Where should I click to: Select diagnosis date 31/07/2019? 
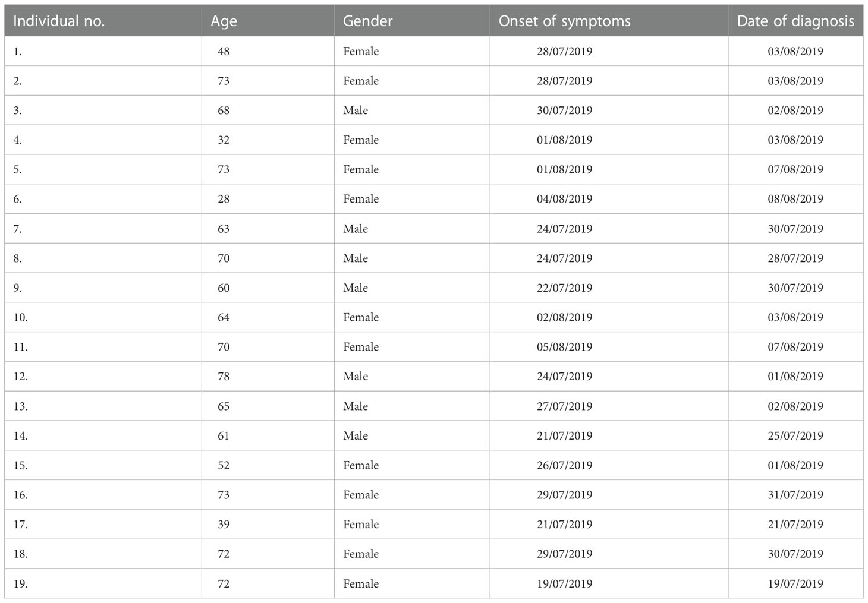795,495
